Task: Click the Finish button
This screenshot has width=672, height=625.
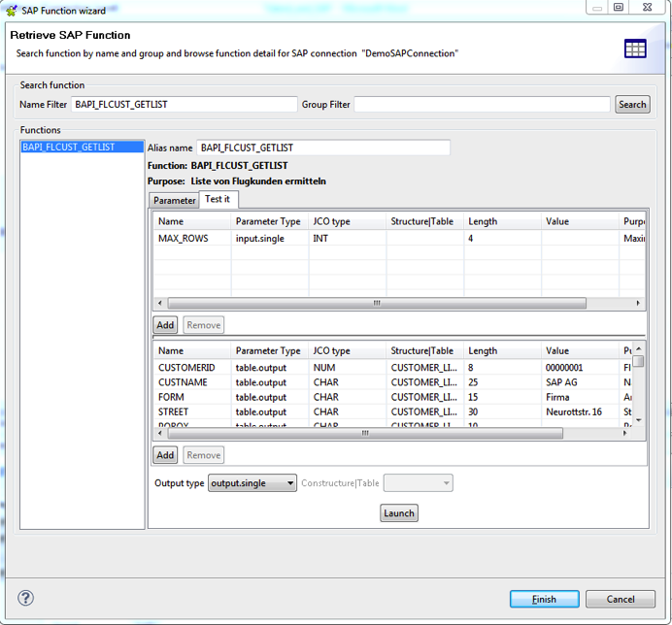Action: pyautogui.click(x=544, y=599)
